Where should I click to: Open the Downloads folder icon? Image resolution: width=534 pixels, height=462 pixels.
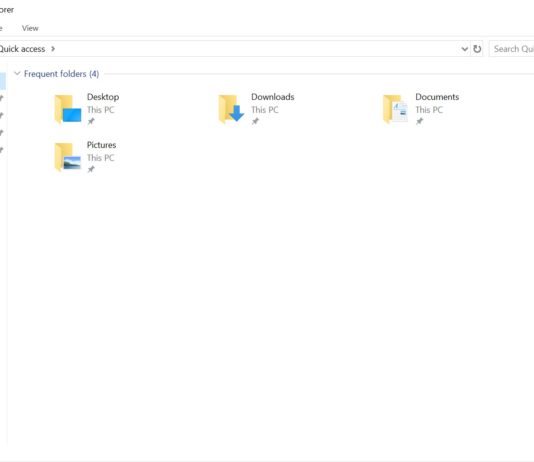(x=232, y=109)
